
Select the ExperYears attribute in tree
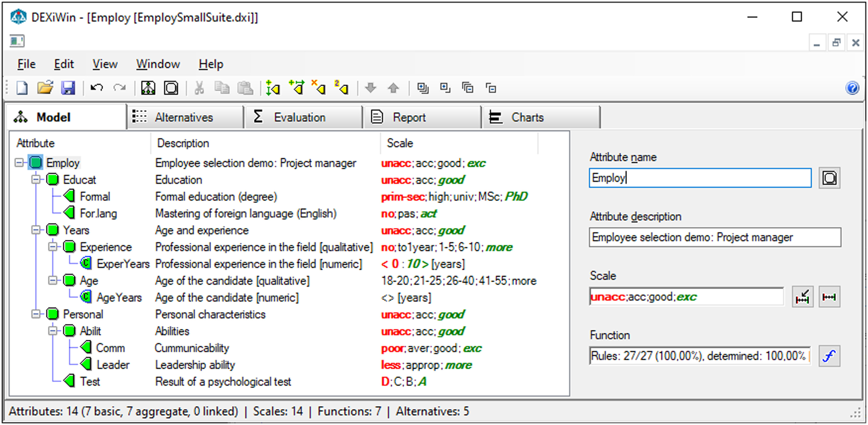tap(123, 264)
